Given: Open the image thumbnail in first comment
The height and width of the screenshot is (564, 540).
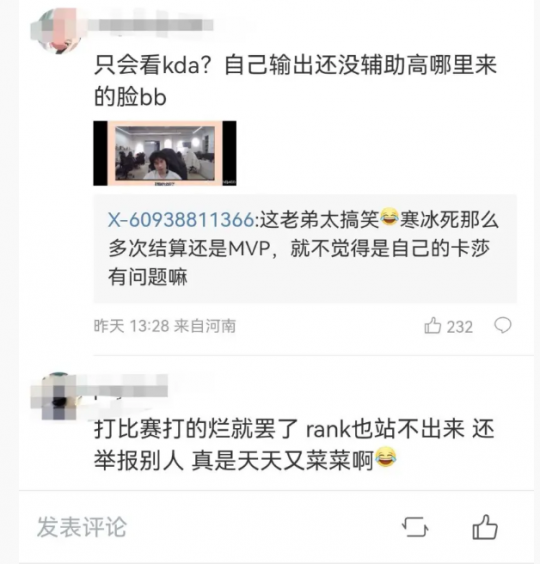Looking at the screenshot, I should tap(165, 153).
